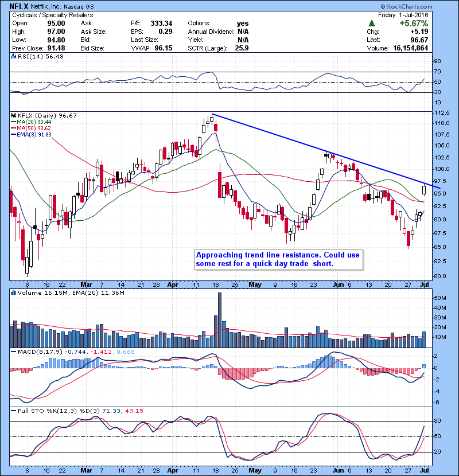This screenshot has height=476, width=459.
Task: Click the Netflix, Inc. Nasdaq GS label
Action: (63, 6)
